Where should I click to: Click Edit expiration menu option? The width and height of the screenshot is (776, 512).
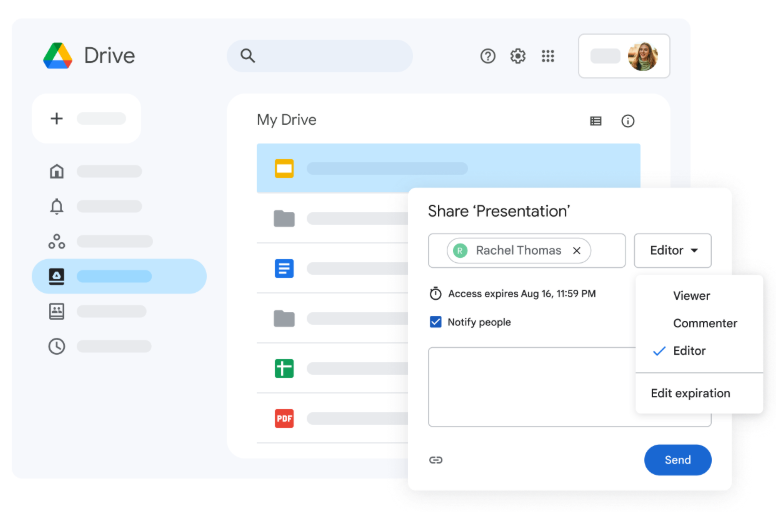tap(690, 393)
